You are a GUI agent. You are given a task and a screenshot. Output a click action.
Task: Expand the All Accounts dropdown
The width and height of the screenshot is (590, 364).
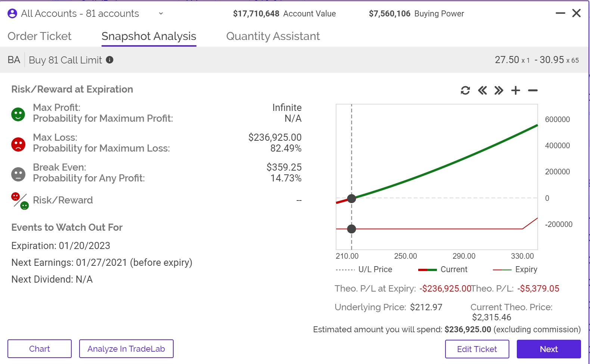tap(161, 13)
